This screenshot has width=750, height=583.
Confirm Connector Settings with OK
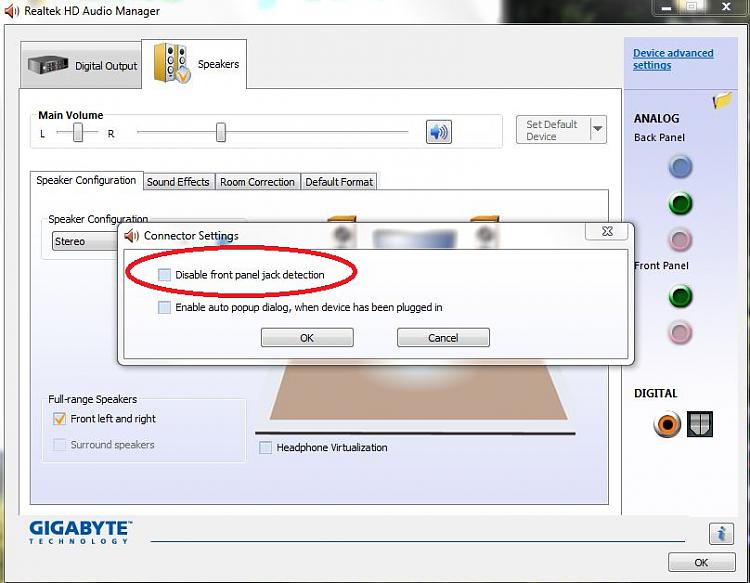pyautogui.click(x=307, y=338)
